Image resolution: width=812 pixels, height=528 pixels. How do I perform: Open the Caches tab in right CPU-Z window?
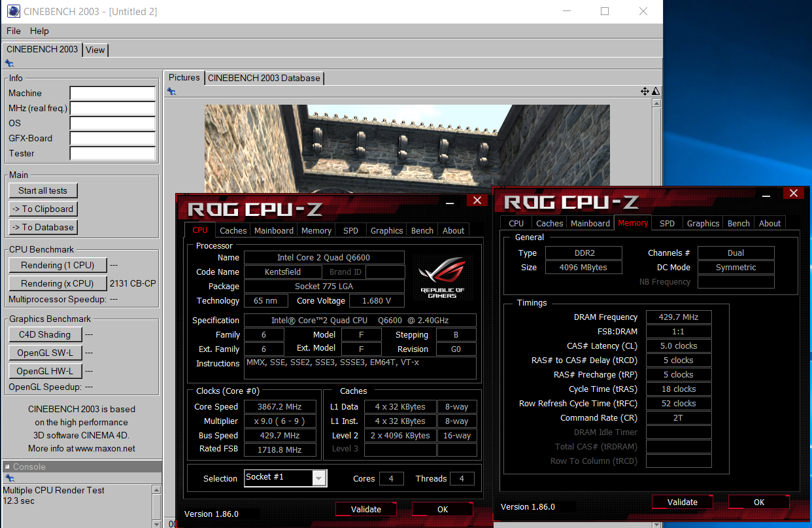(550, 223)
